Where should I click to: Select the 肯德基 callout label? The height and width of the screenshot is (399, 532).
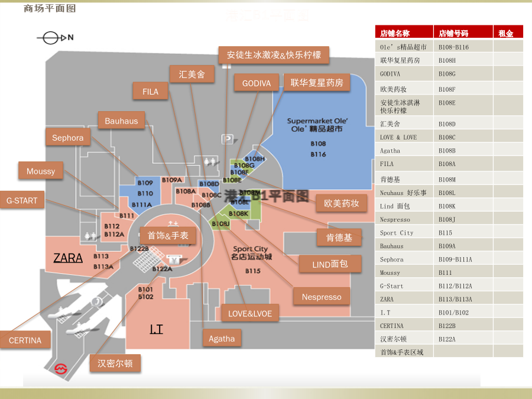click(x=339, y=238)
